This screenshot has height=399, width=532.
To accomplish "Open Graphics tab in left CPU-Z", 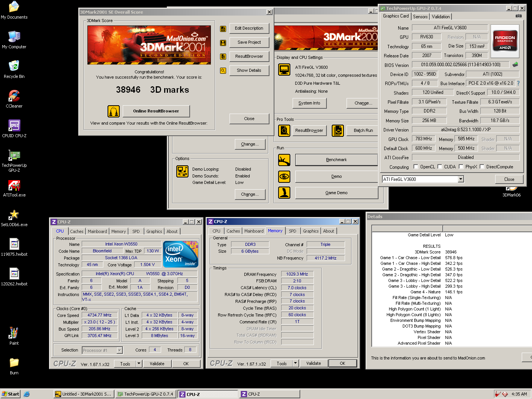I will pos(154,231).
